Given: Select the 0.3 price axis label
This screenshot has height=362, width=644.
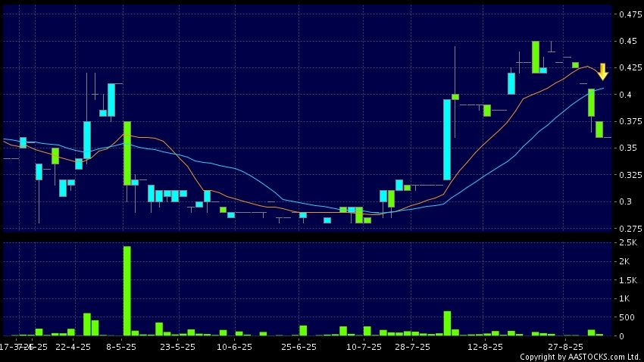Looking at the screenshot, I should (x=626, y=201).
